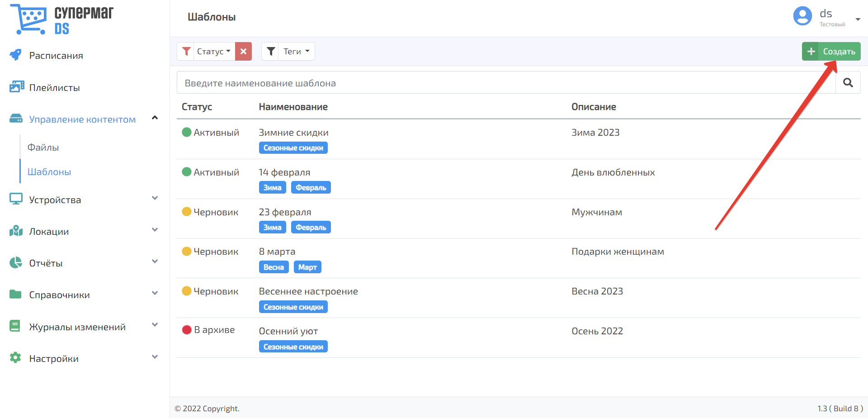
Task: Open the 23 февраля template
Action: tap(285, 212)
